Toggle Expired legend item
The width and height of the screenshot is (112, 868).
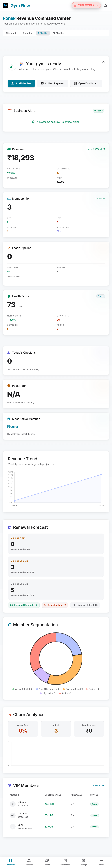tap(93, 689)
